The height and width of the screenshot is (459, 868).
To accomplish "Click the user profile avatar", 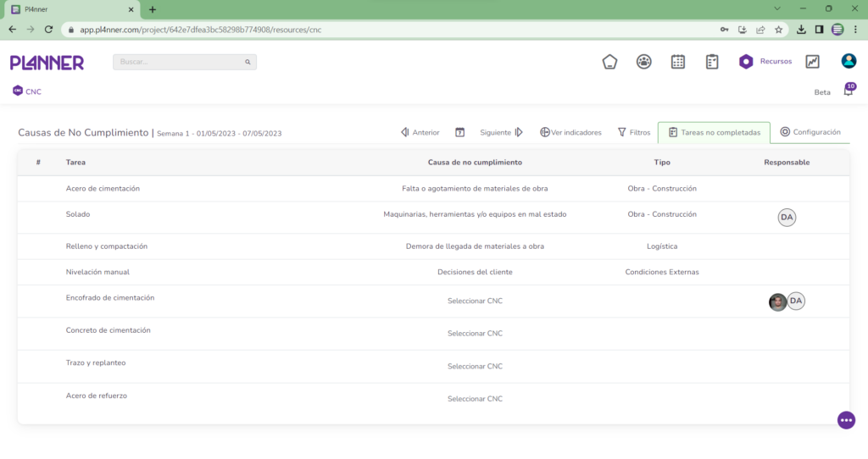I will click(x=849, y=61).
